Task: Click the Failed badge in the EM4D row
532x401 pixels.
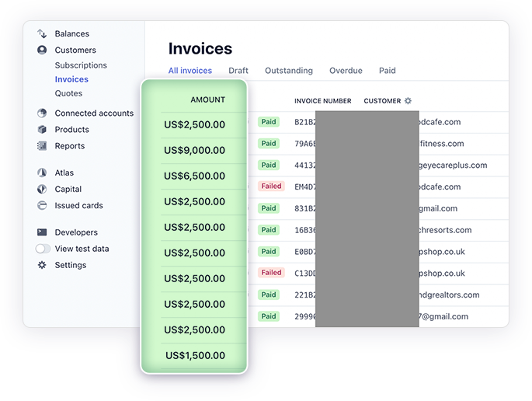Action: (x=271, y=186)
